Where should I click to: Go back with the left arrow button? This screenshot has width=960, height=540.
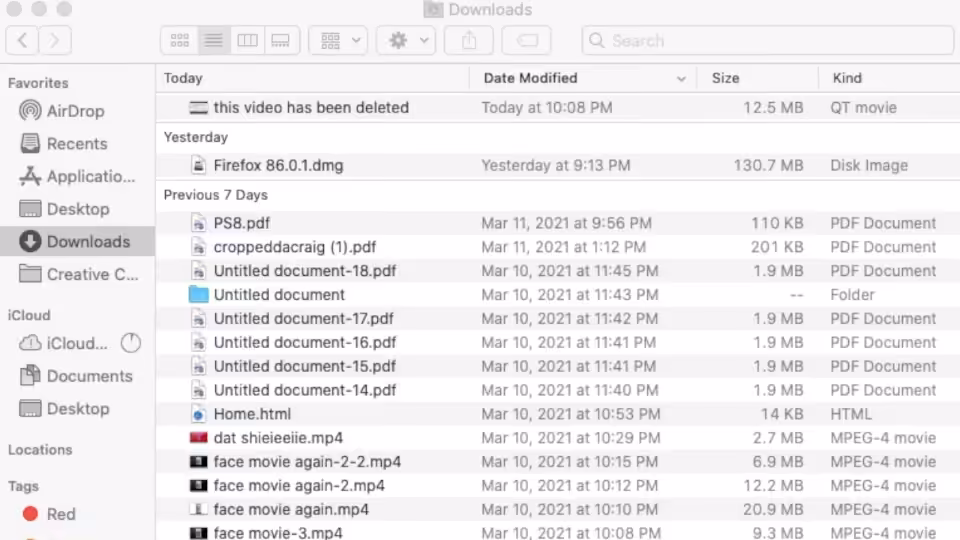click(x=23, y=40)
